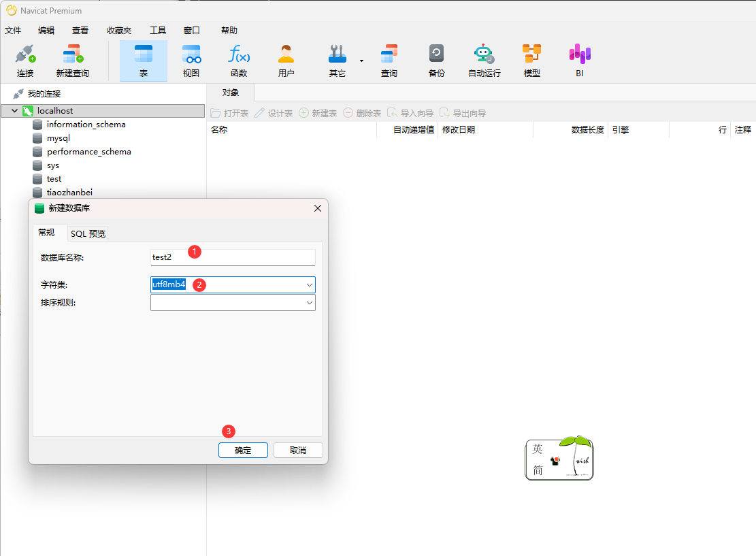Open 新建查询 (New Query) from toolbar
This screenshot has height=556, width=756.
[x=73, y=61]
